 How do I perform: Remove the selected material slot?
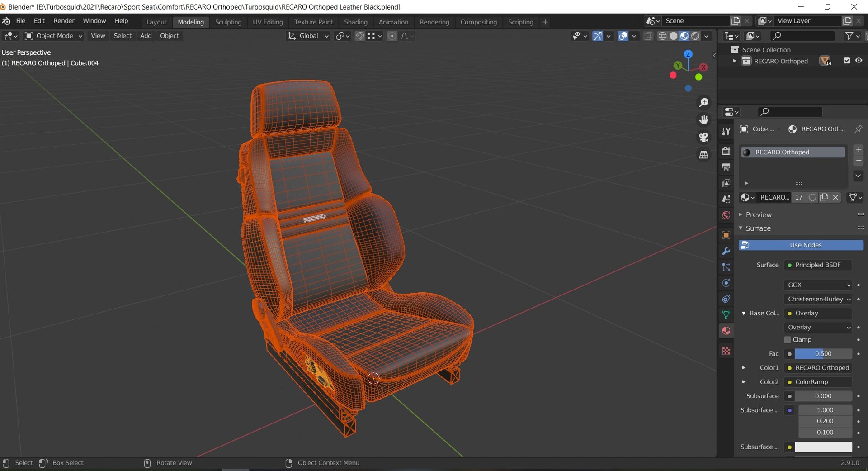coord(859,161)
